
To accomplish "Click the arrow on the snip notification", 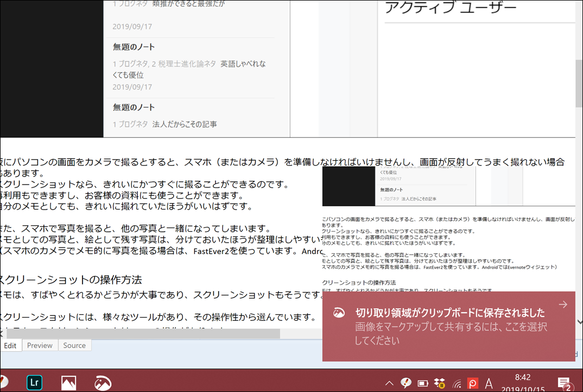I will coord(563,304).
